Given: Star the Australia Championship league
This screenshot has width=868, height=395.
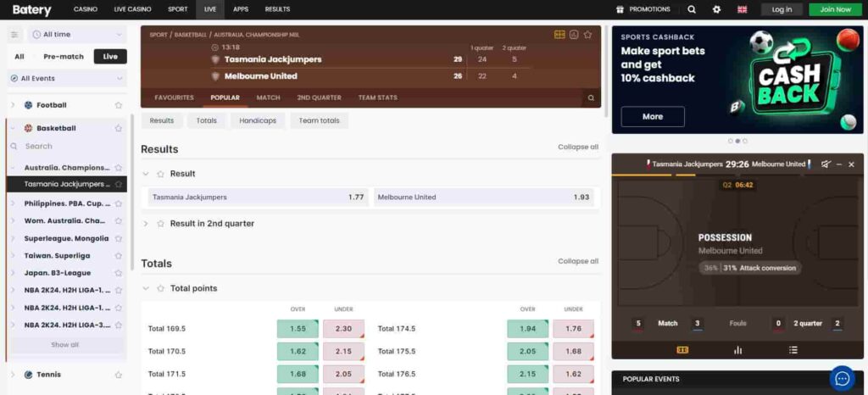Looking at the screenshot, I should tap(118, 168).
